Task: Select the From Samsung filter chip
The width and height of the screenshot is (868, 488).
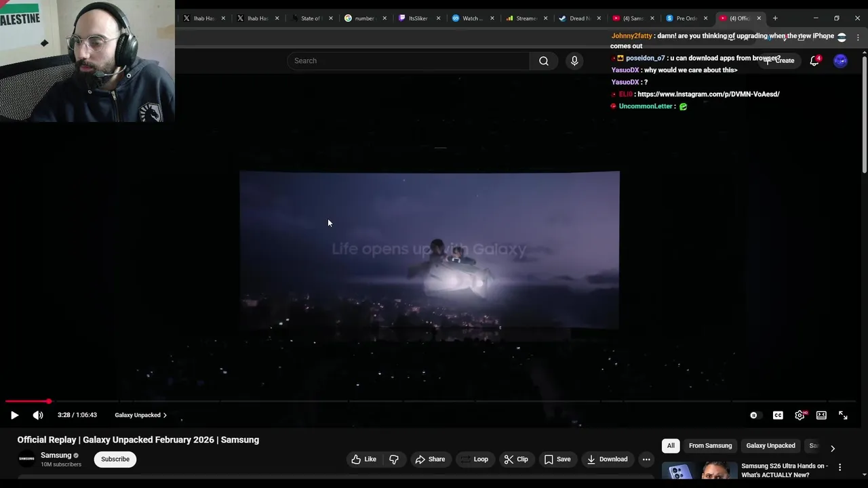Action: click(x=710, y=445)
